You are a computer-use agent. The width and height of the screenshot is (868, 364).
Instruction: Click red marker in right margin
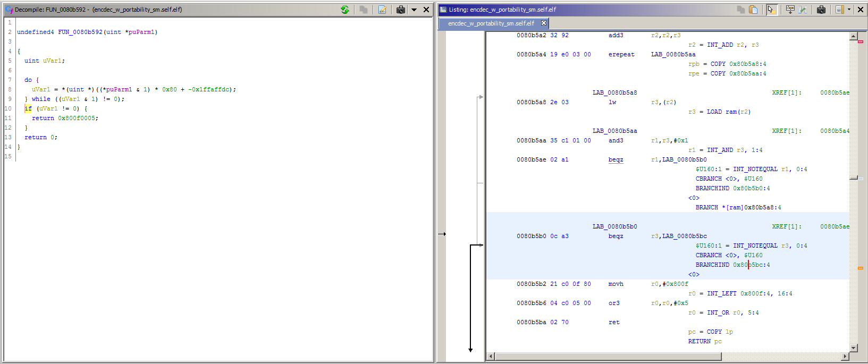[861, 41]
